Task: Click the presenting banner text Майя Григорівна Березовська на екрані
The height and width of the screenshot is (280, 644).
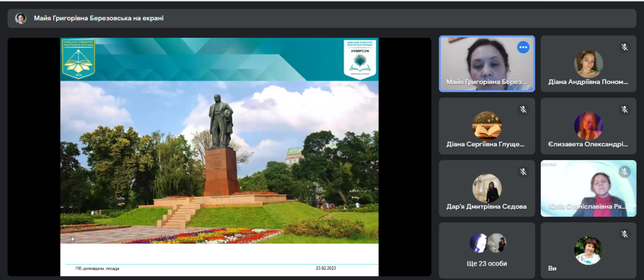Action: [x=99, y=18]
